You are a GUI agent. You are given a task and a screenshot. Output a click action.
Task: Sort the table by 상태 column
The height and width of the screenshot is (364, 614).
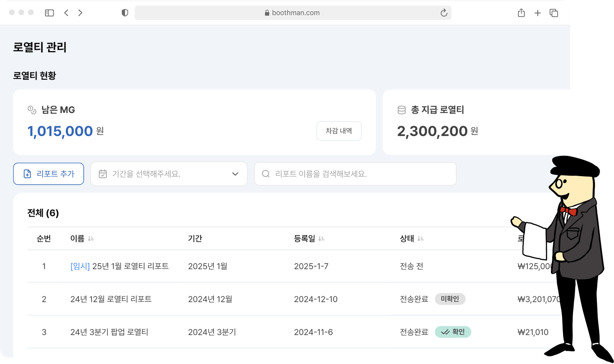(420, 239)
